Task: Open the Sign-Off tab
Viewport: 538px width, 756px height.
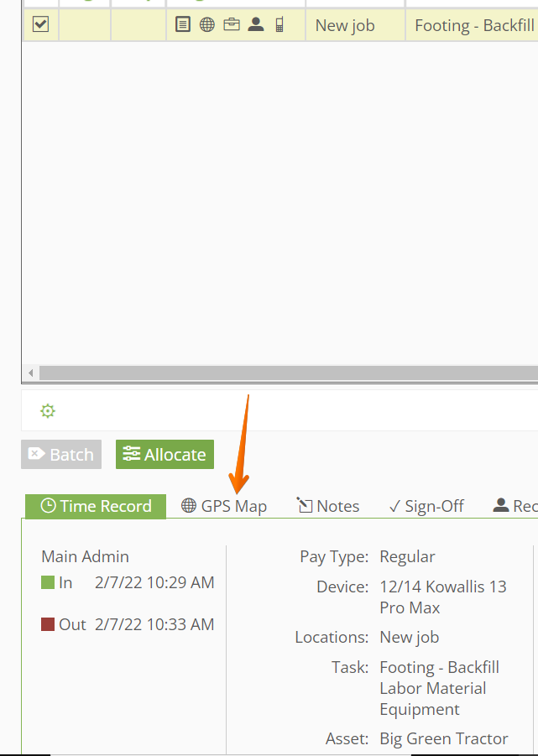Action: [x=426, y=506]
